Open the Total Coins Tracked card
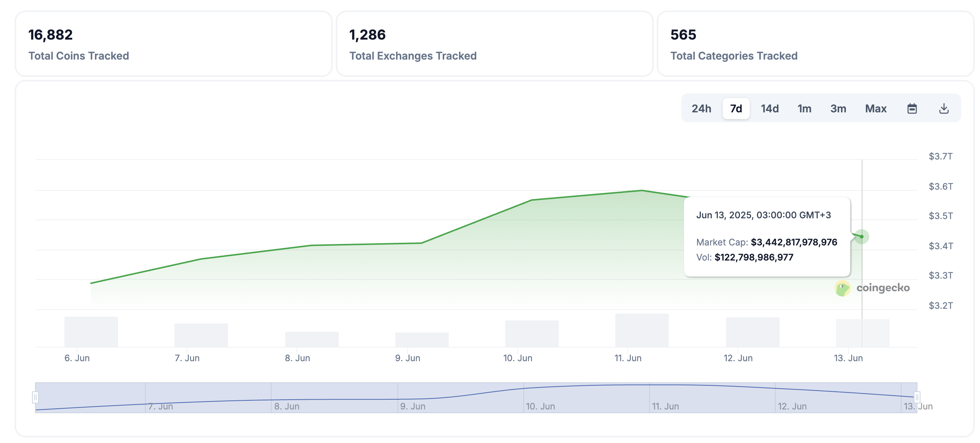Viewport: 980px width, 443px height. pyautogui.click(x=173, y=44)
